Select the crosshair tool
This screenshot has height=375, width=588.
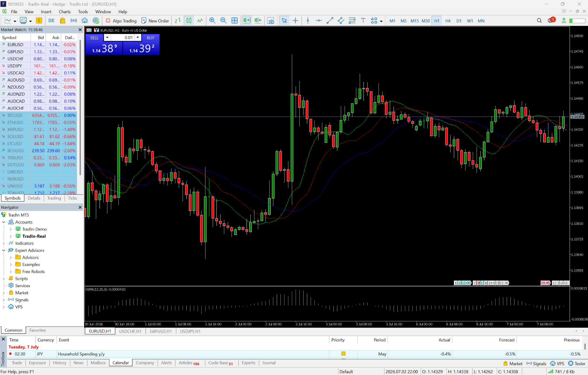pyautogui.click(x=295, y=21)
